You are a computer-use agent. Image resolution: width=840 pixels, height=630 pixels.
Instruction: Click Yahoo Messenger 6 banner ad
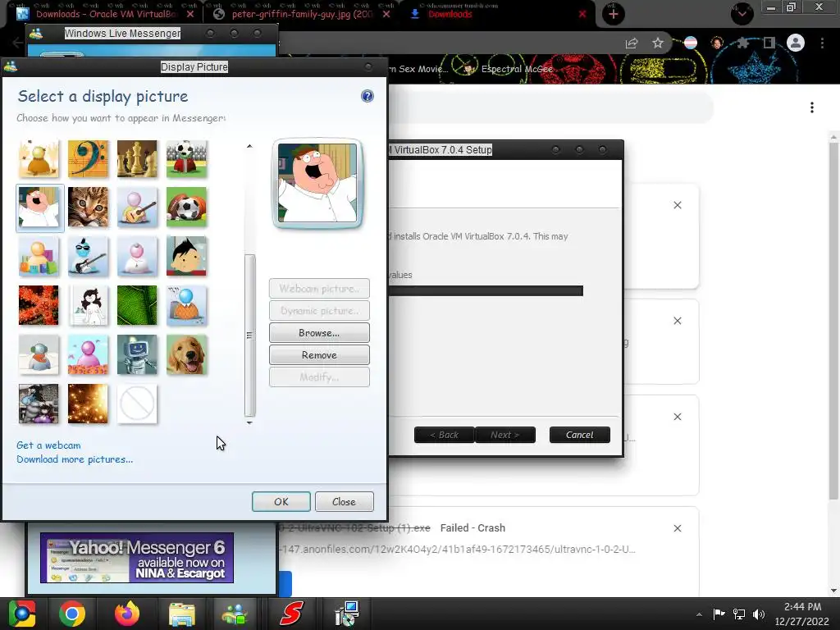click(x=137, y=558)
